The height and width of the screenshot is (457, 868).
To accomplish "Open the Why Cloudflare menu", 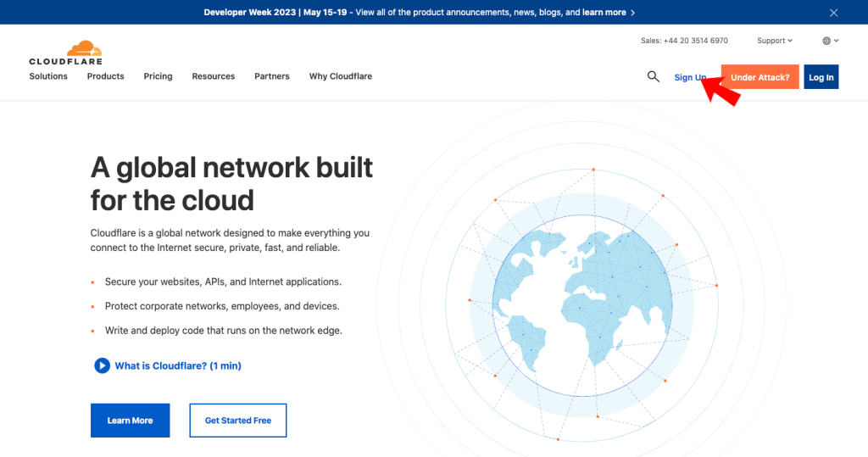I will pos(341,76).
